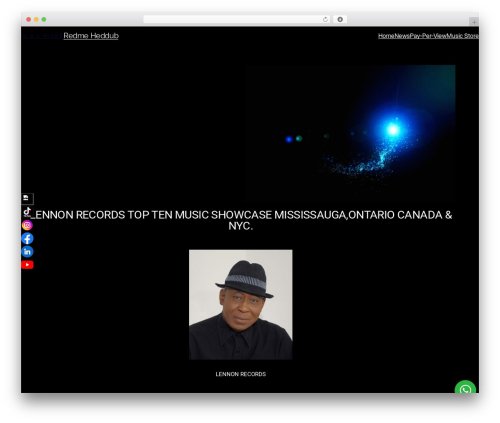Image resolution: width=500 pixels, height=423 pixels.
Task: Click the red close window button
Action: (x=29, y=20)
